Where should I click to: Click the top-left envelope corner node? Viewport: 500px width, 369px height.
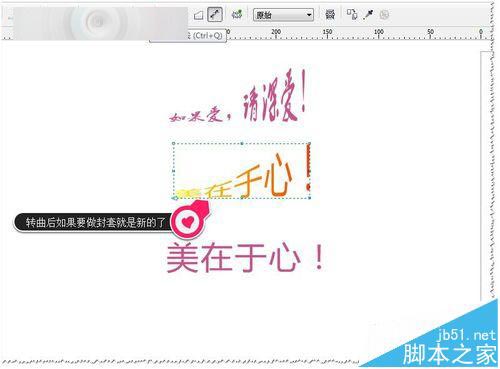tap(174, 144)
